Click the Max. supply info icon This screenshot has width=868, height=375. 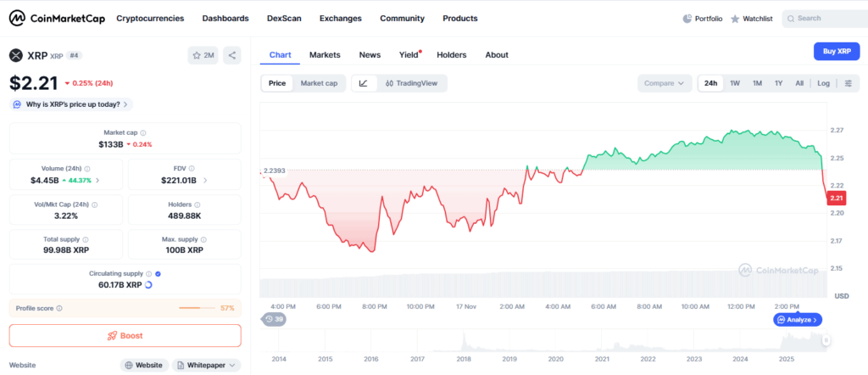click(x=203, y=240)
